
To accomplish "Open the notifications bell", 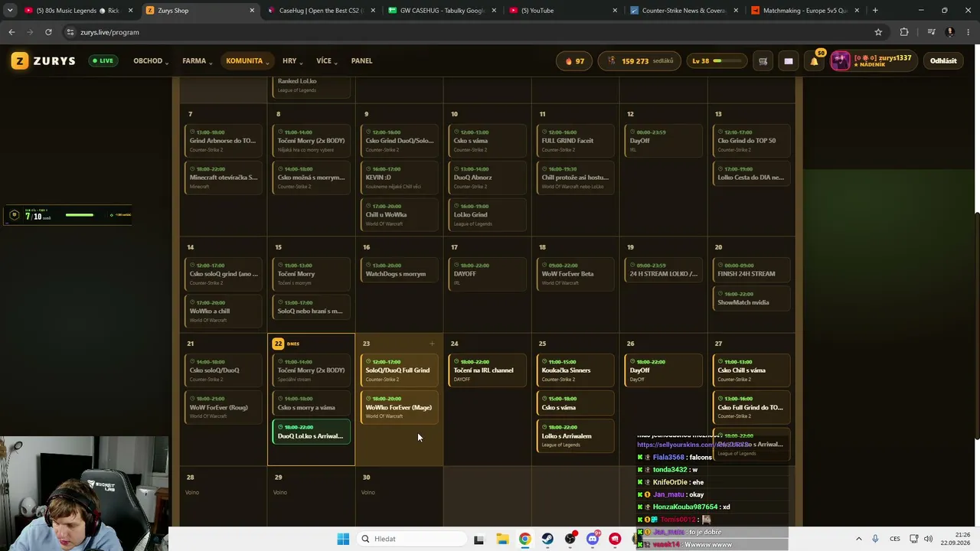I will click(x=814, y=61).
